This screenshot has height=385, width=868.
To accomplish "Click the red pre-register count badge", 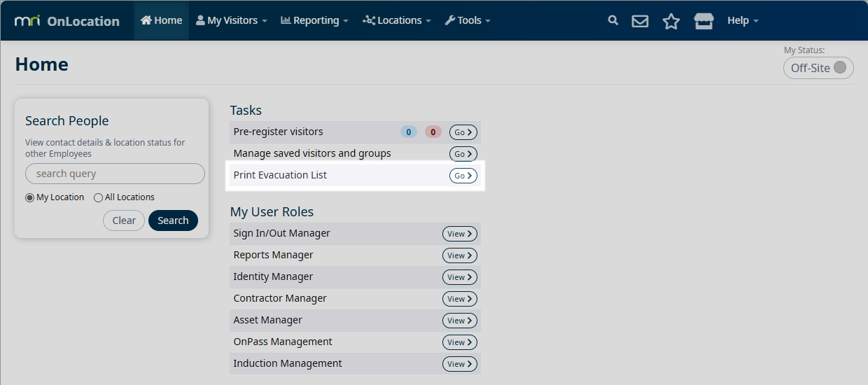I will point(433,132).
